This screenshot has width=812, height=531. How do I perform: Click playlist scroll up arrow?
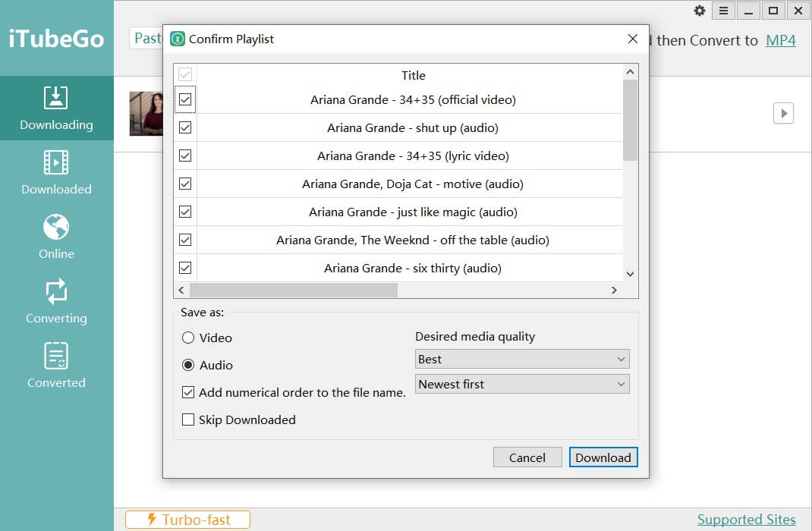point(630,72)
